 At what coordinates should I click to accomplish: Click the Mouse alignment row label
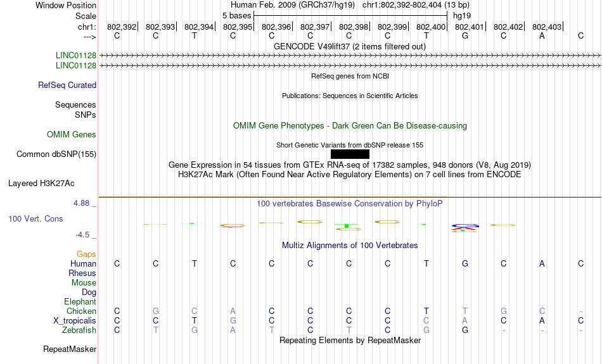tap(84, 283)
